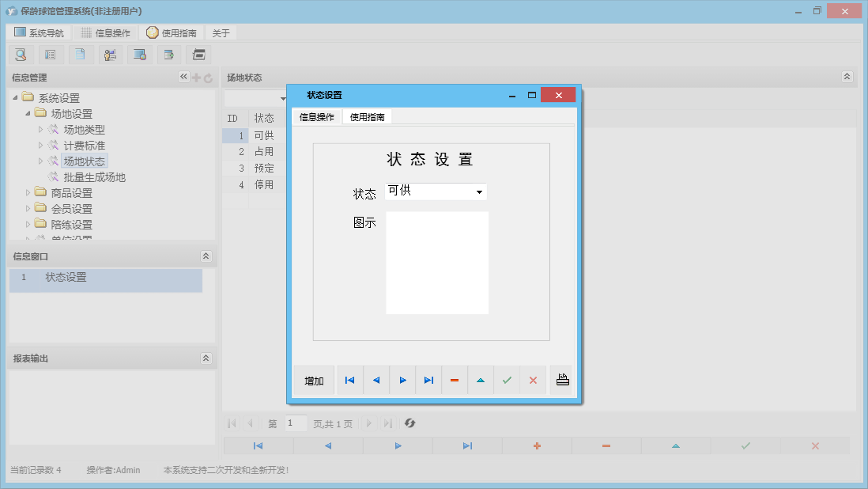Collapse the 信息窗口 panel with its chevron
Image resolution: width=868 pixels, height=489 pixels.
pos(206,256)
